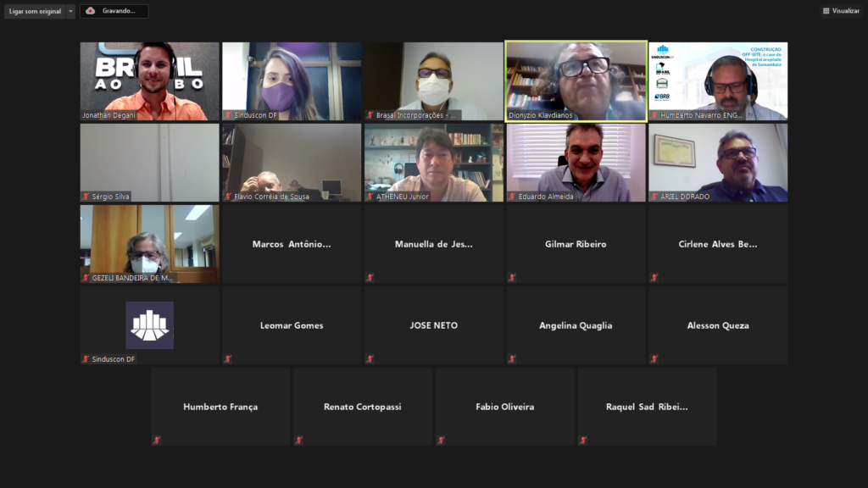
Task: Click muted mic icon on Humberto França tile
Action: pyautogui.click(x=156, y=440)
